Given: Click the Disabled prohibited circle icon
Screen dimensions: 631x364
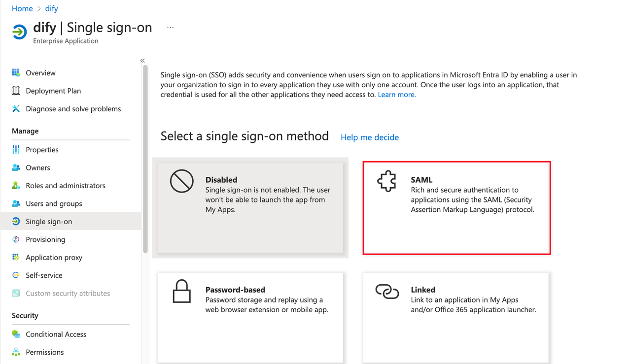Looking at the screenshot, I should pyautogui.click(x=182, y=181).
